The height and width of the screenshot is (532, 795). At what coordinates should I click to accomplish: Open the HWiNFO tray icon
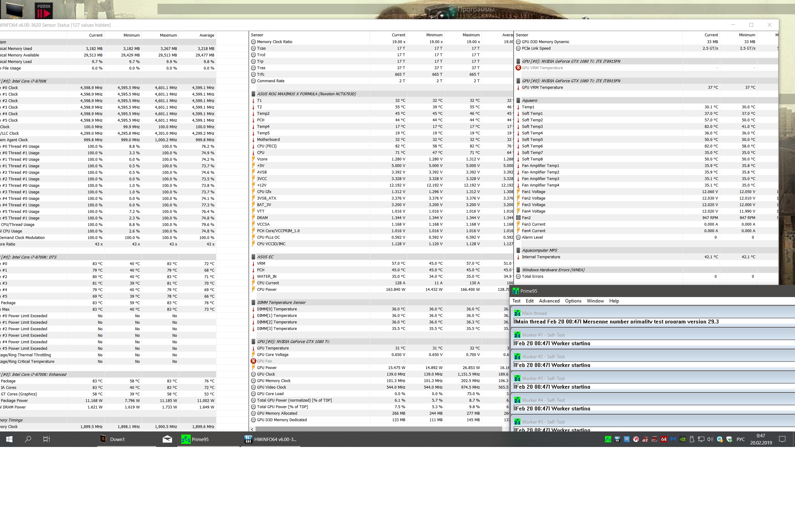pos(617,440)
